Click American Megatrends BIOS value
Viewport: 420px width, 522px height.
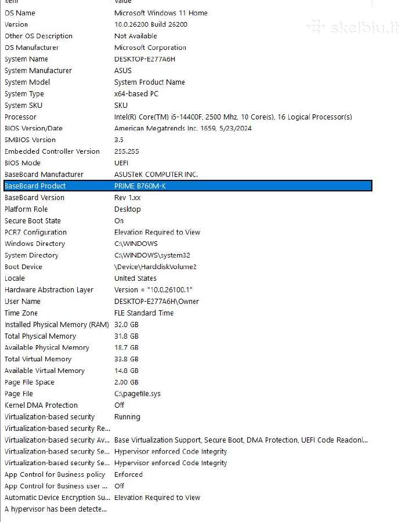click(x=183, y=128)
